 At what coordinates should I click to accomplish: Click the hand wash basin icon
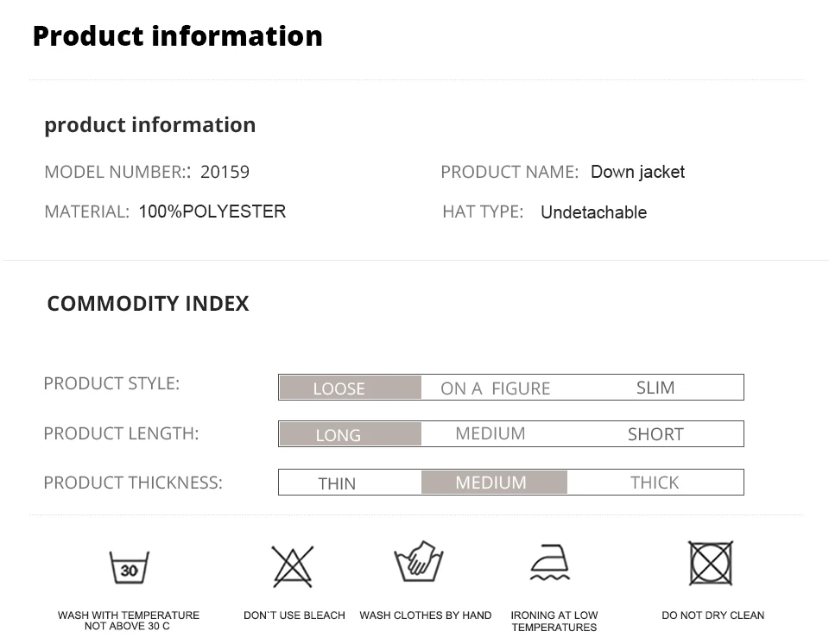(x=419, y=563)
